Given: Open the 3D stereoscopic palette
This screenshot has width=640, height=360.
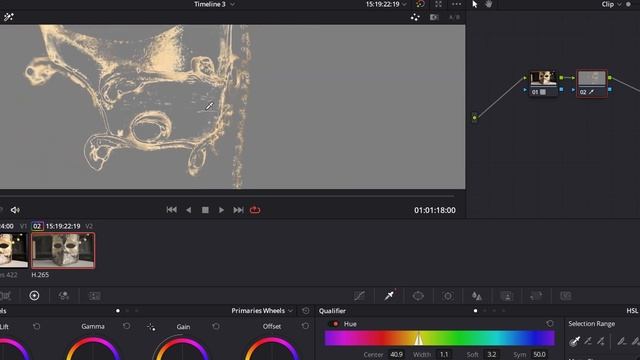Looking at the screenshot, I should coord(566,296).
